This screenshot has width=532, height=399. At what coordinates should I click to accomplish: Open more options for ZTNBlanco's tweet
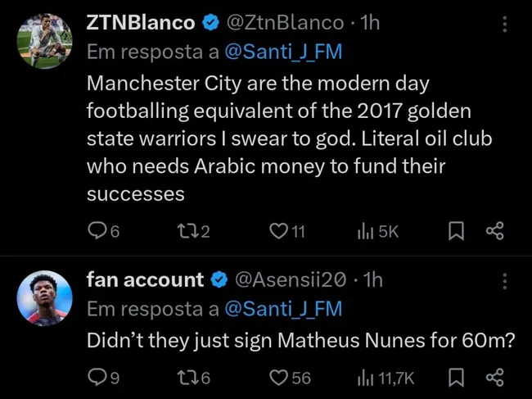click(504, 25)
